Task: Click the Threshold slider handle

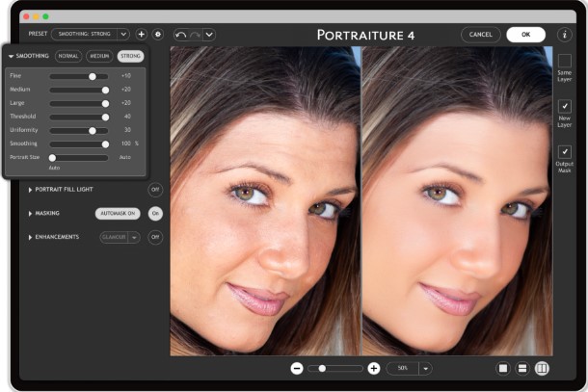Action: point(105,118)
